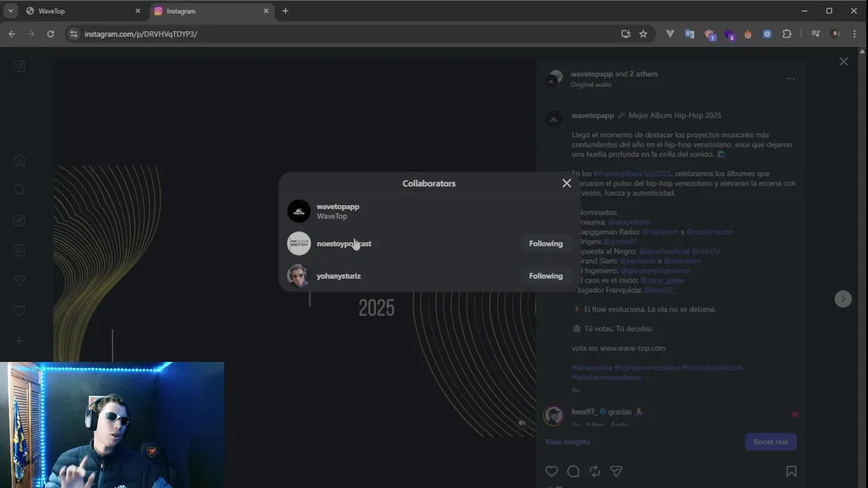Viewport: 868px width, 488px height.
Task: Open wavetopapp collaborator profile
Action: (338, 207)
